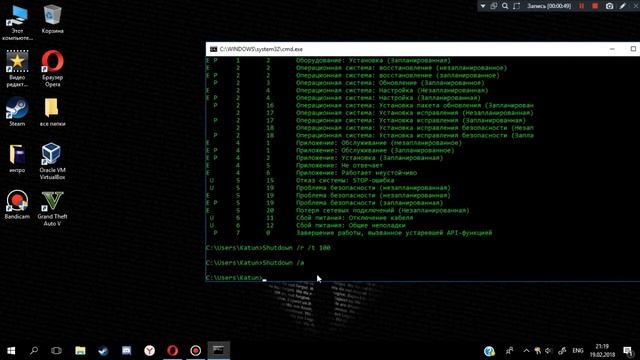The height and width of the screenshot is (360, 640).
Task: Click the network link icon in the tray
Action: coord(562,351)
